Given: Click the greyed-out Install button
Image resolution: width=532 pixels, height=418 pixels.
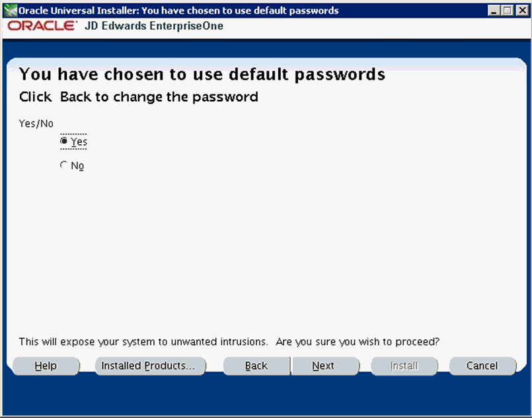Looking at the screenshot, I should coord(404,366).
